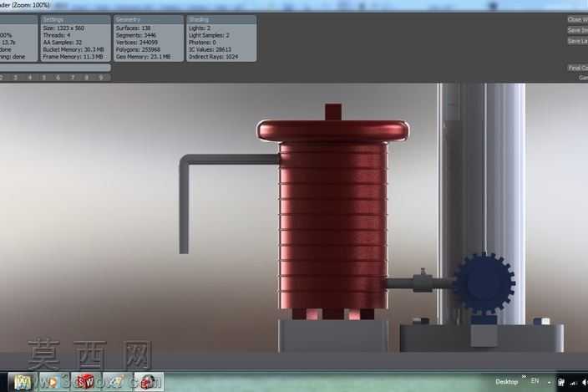Click the 'Threads: 4' text
Viewport: 588px width, 392px height.
pos(57,35)
